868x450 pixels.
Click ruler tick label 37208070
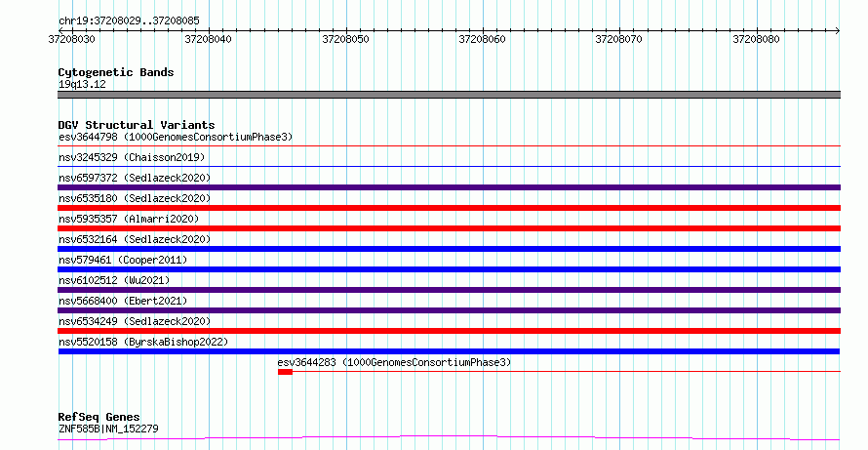click(619, 39)
